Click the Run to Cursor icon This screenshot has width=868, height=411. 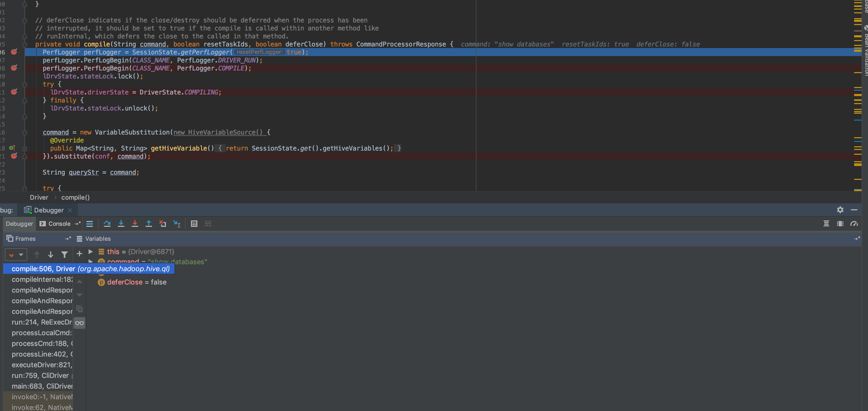(177, 224)
